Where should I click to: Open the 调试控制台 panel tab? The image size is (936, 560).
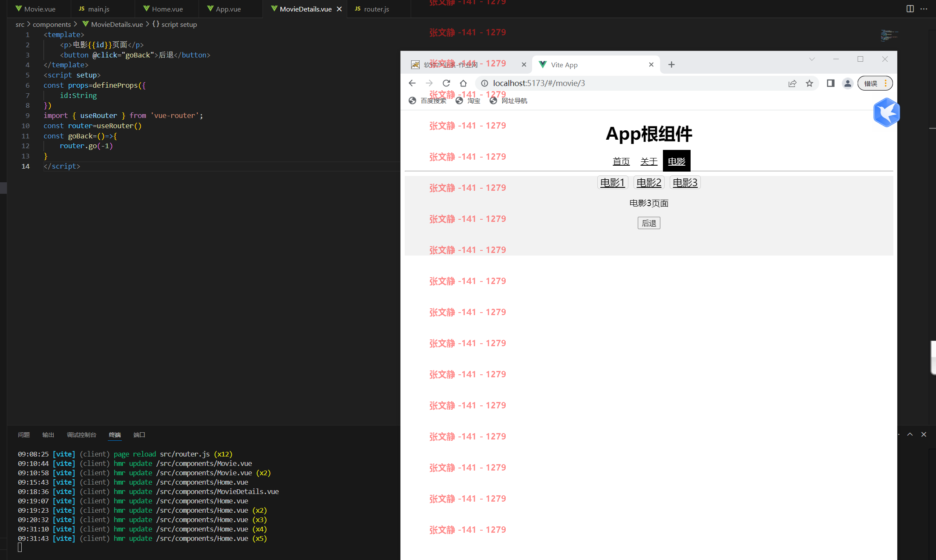pos(81,435)
